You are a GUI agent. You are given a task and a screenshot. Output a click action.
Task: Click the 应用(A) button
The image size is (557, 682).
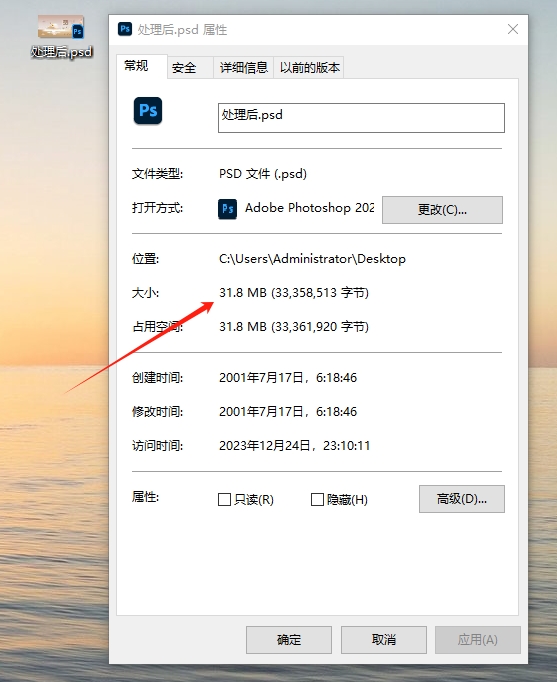point(477,640)
